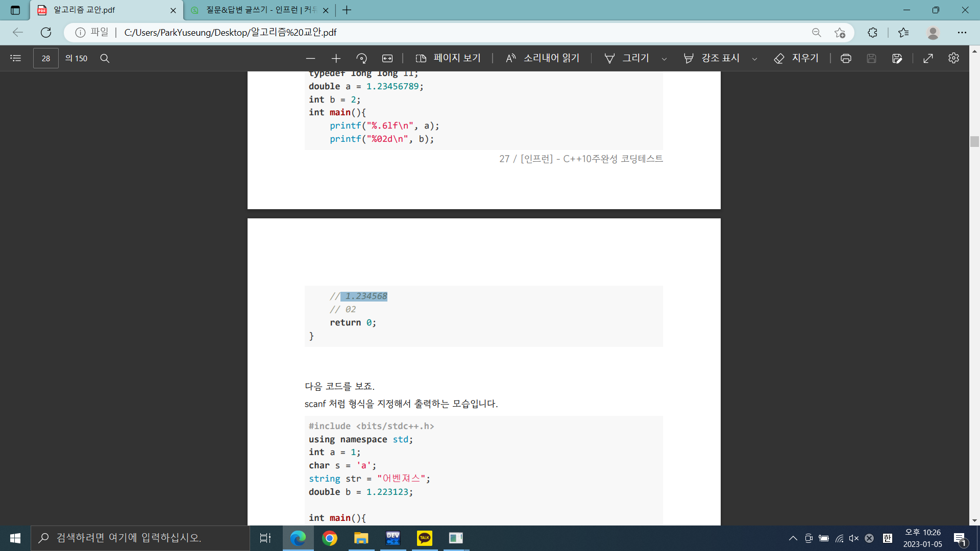980x551 pixels.
Task: Rotate the PDF page
Action: point(361,58)
